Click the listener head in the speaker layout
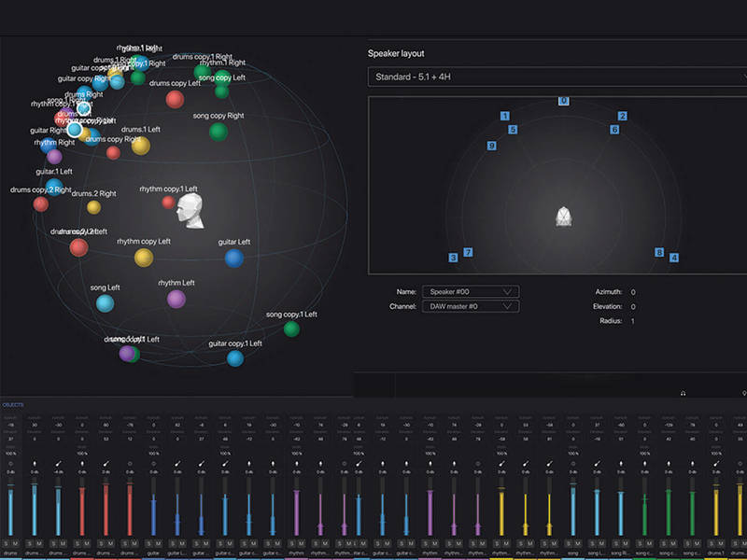The height and width of the screenshot is (560, 747). pyautogui.click(x=564, y=216)
